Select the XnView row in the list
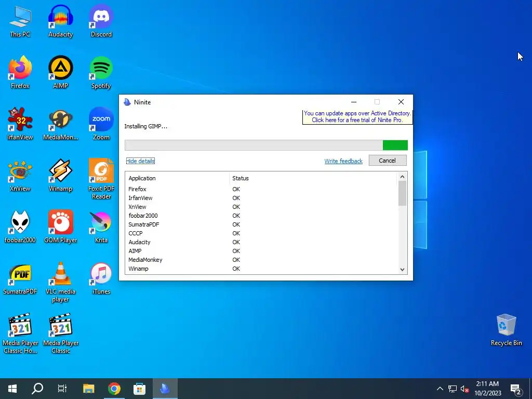 coord(261,207)
